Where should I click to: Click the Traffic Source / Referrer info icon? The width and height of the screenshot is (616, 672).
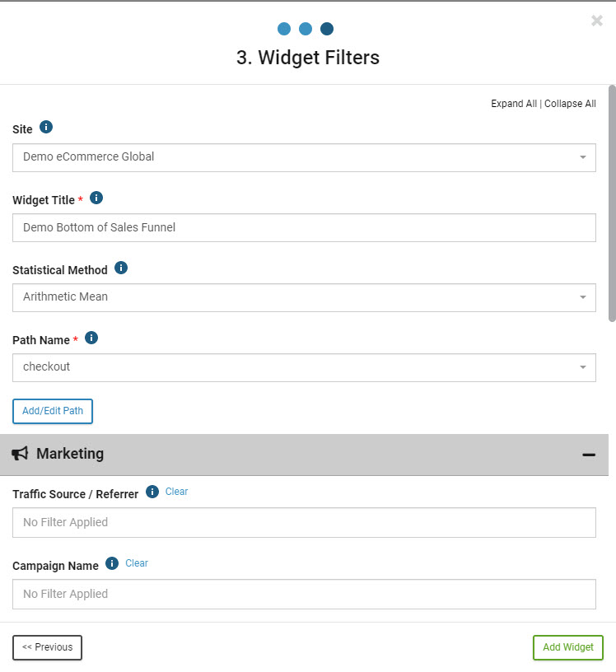(152, 492)
